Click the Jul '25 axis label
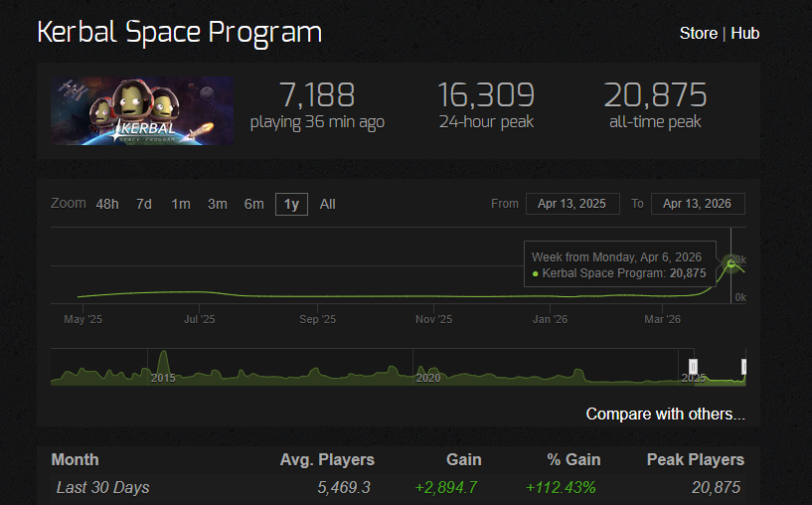The width and height of the screenshot is (812, 505). click(200, 319)
